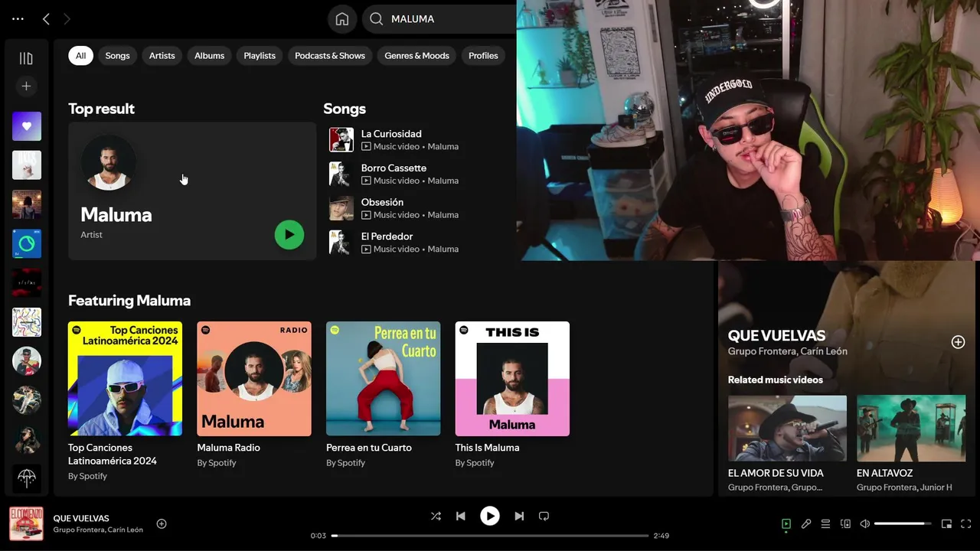Open the white-cover album in sidebar
The image size is (980, 551).
point(27,165)
